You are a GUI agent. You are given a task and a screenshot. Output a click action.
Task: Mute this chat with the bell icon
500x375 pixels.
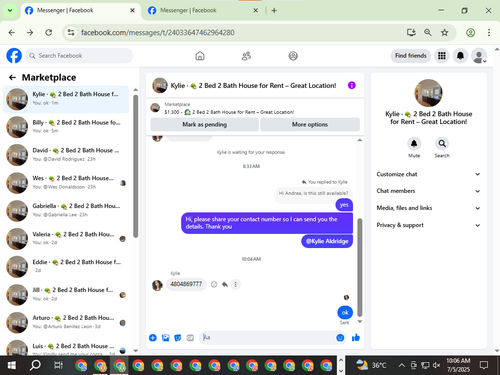414,144
